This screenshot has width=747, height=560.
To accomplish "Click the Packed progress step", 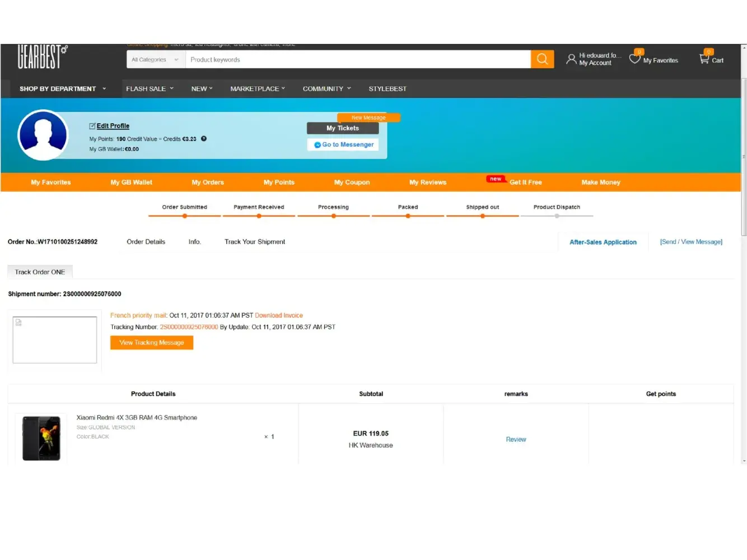I will point(408,211).
